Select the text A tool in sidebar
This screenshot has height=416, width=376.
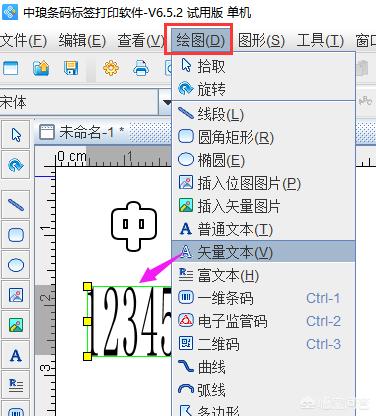pyautogui.click(x=16, y=355)
